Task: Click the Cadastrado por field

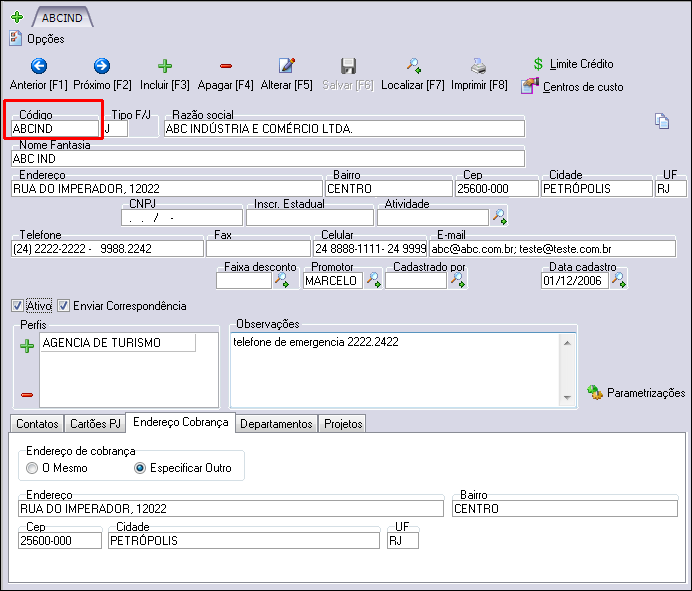Action: [416, 280]
